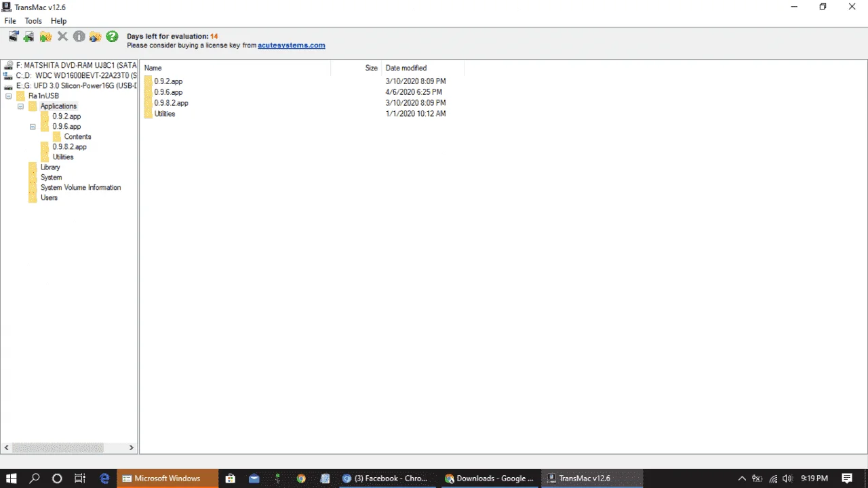868x488 pixels.
Task: Open the Help menu
Action: pos(58,21)
